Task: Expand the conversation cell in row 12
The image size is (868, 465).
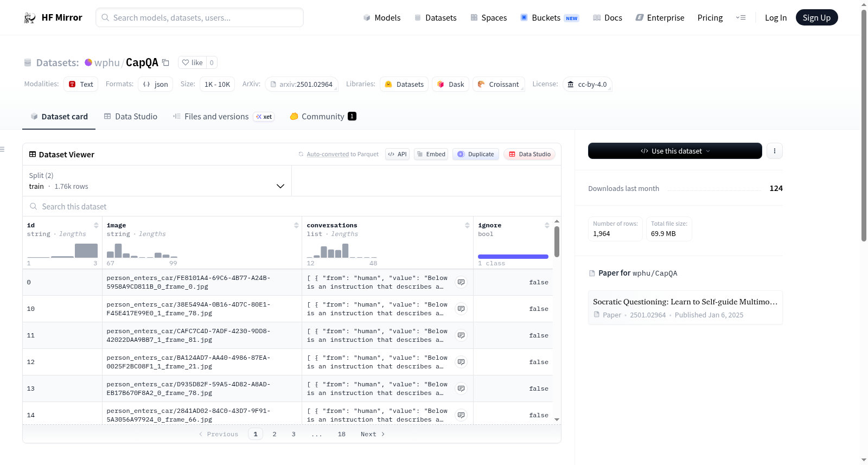Action: [461, 362]
